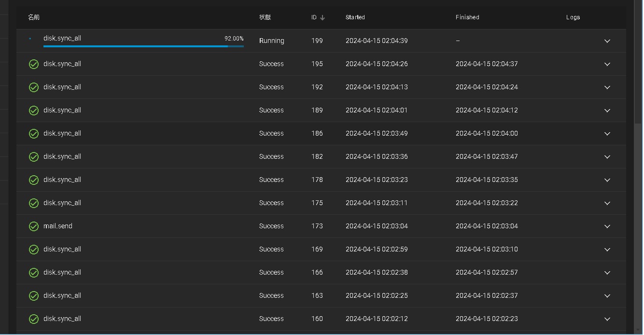Image resolution: width=644 pixels, height=335 pixels.
Task: Expand mail.send job 173 details
Action: (x=607, y=226)
